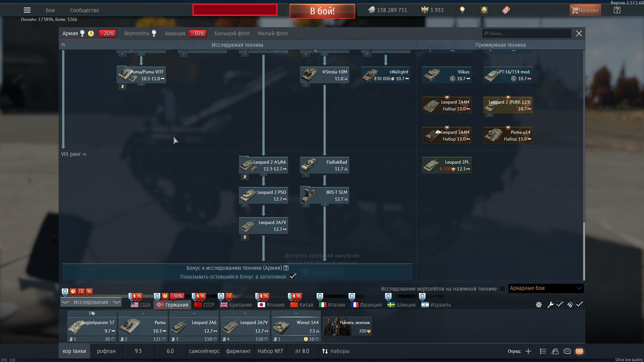Open the Малый флот tab

(x=273, y=33)
